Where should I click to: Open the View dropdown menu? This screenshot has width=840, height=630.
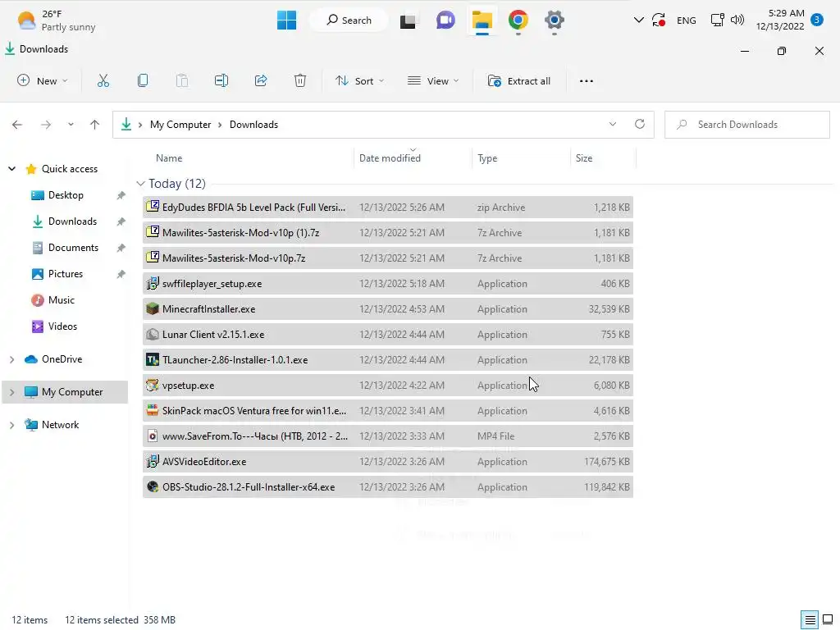click(x=433, y=81)
